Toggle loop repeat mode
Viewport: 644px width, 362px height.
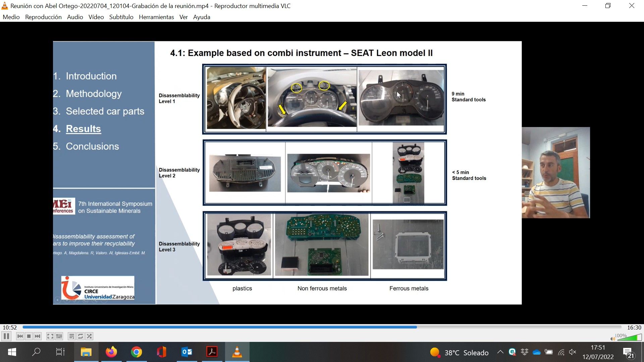coord(80,336)
